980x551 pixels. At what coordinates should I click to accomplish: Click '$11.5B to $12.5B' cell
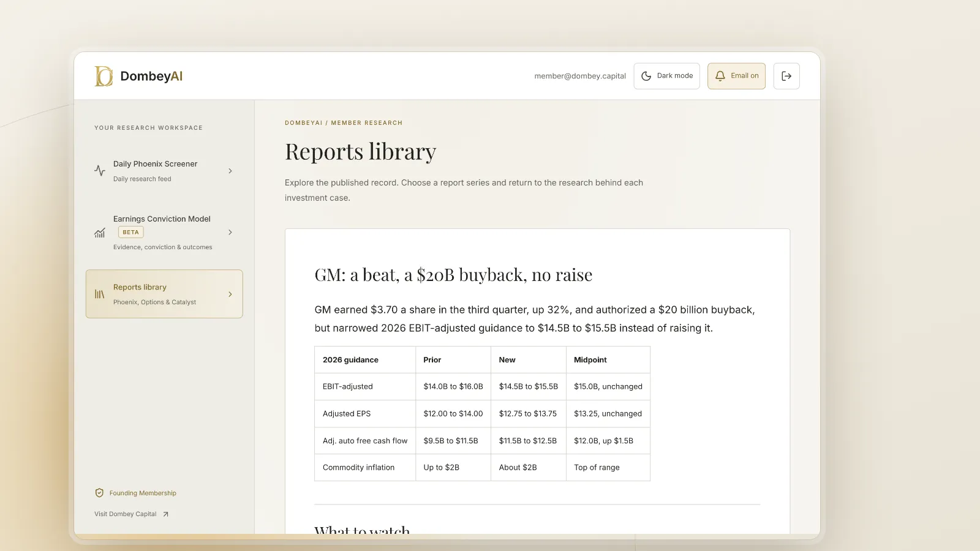(x=528, y=441)
